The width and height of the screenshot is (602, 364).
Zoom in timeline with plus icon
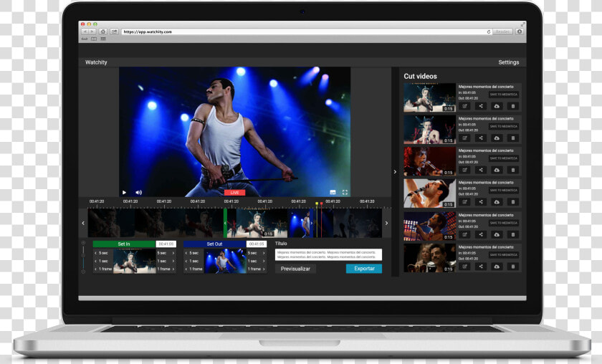(x=83, y=243)
